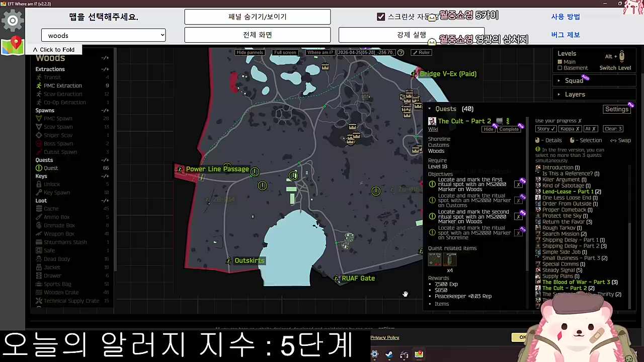Mark first Woods ritual spot objective done

click(x=518, y=185)
